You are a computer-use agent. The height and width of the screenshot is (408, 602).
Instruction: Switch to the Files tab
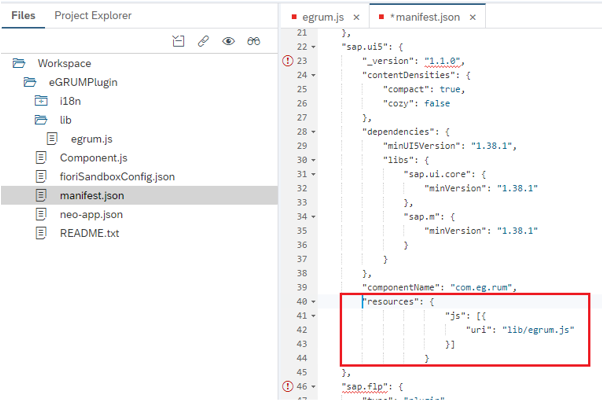[x=23, y=15]
